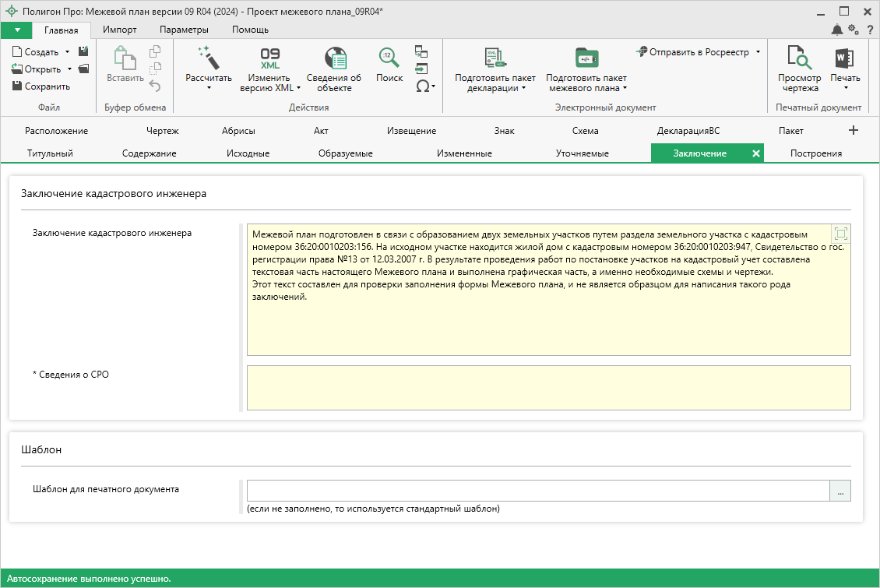The image size is (880, 588).
Task: Browse for template with ellipsis button
Action: [x=840, y=491]
